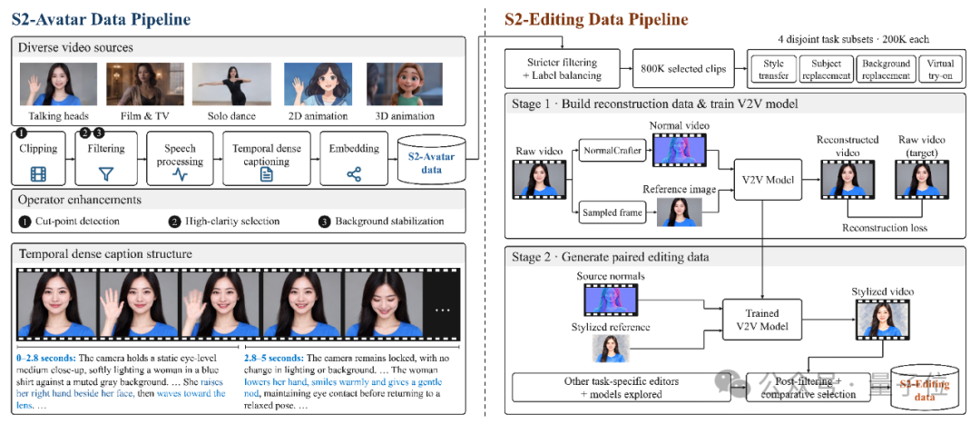
Task: Click the Speech processing box label
Action: [180, 154]
